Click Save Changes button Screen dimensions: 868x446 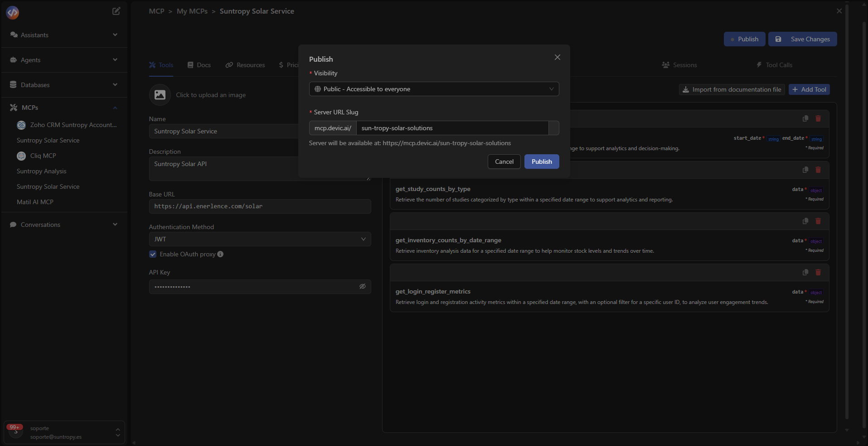tap(803, 39)
